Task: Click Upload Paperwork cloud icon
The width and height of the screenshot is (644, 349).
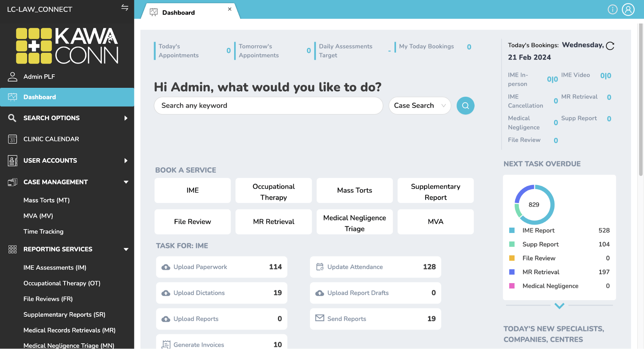Action: click(x=166, y=267)
